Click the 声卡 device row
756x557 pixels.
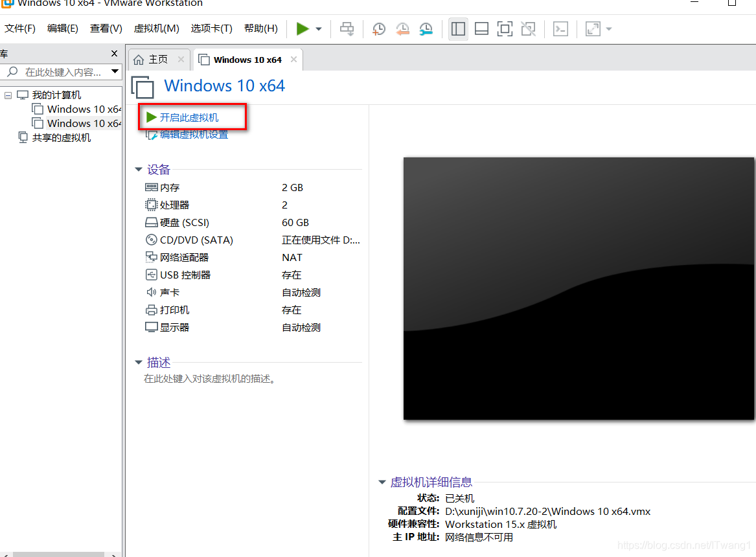[253, 292]
